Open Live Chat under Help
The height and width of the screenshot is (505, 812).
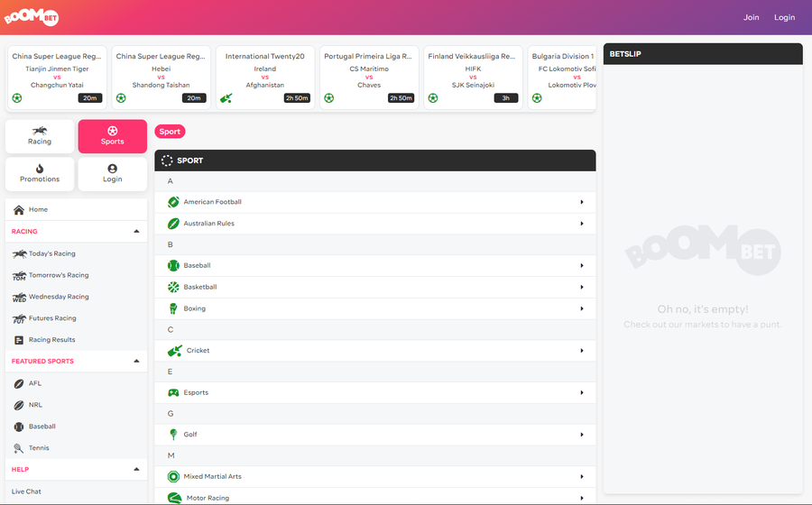coord(26,491)
